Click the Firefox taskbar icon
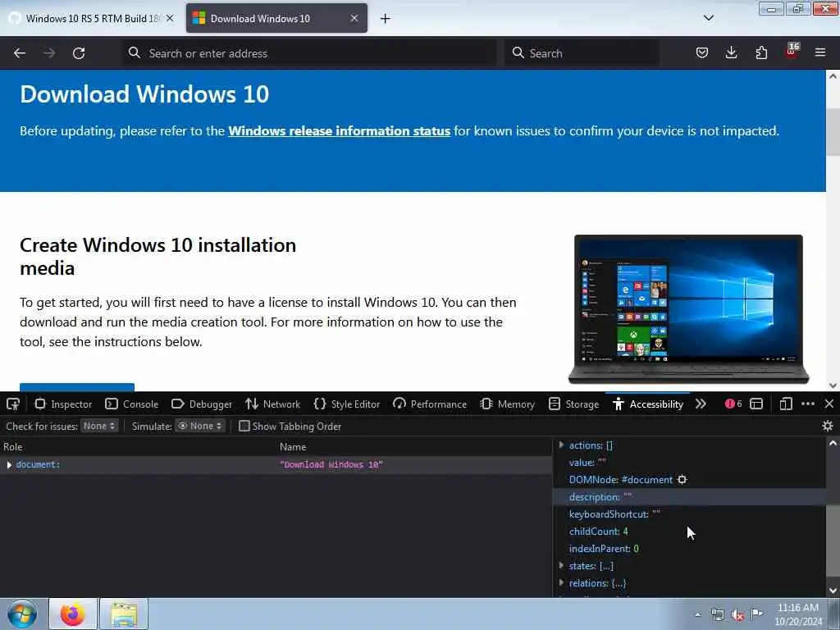The image size is (840, 630). (73, 614)
